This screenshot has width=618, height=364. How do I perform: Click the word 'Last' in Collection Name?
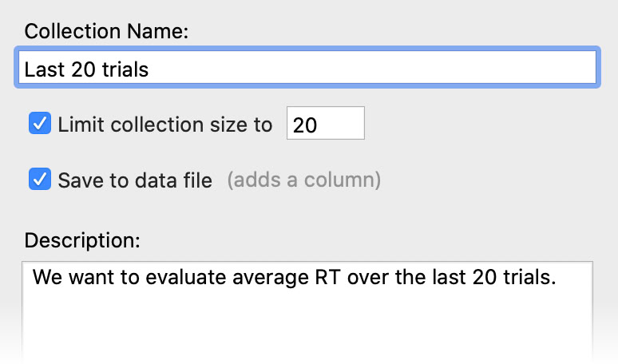(41, 69)
